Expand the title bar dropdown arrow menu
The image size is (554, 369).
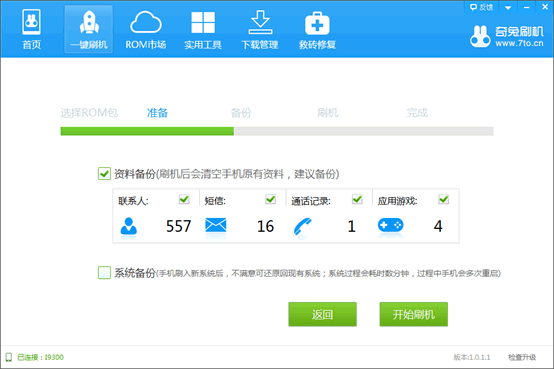(x=508, y=7)
